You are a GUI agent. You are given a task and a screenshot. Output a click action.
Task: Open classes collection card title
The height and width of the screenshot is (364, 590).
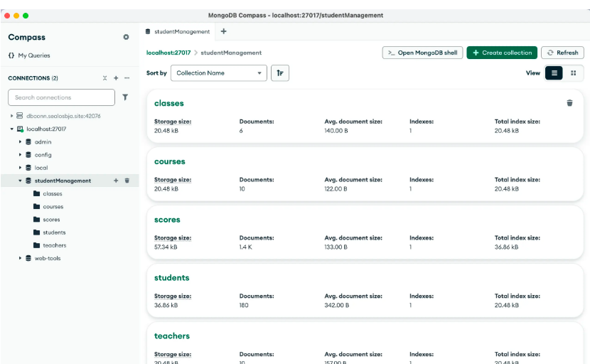(169, 103)
